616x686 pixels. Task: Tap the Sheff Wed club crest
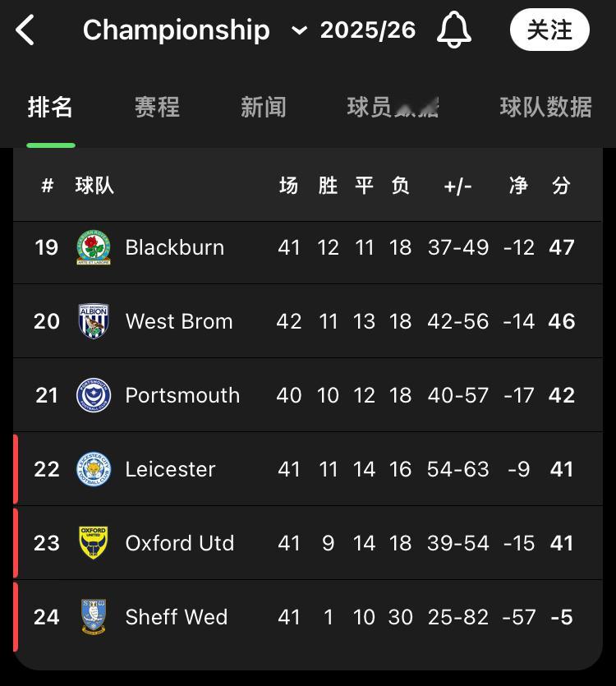[x=94, y=617]
